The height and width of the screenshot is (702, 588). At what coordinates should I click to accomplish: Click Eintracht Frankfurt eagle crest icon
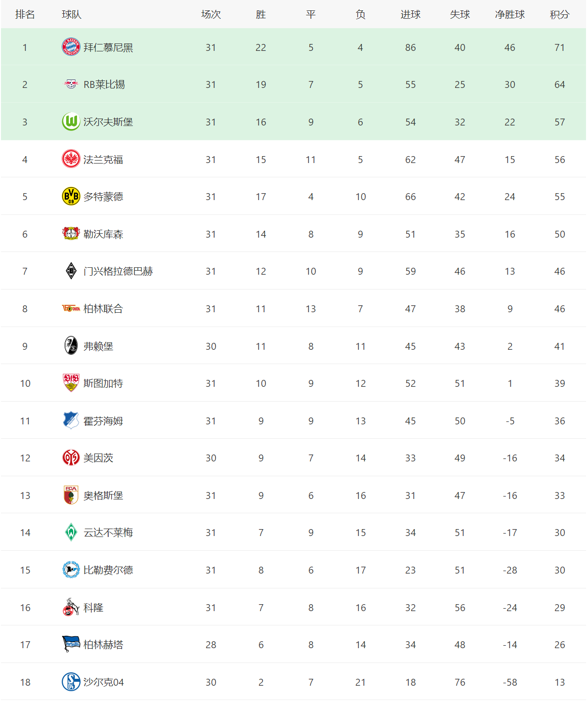(x=71, y=159)
